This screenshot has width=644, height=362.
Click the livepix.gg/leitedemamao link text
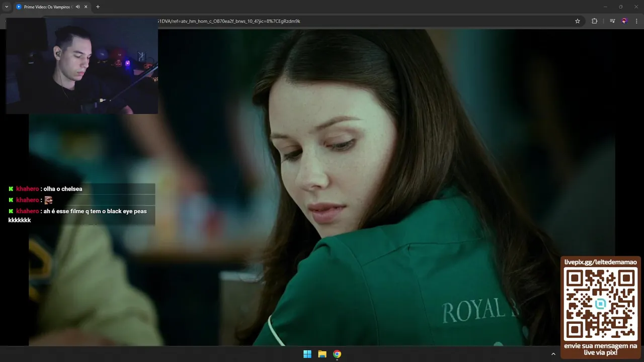600,262
